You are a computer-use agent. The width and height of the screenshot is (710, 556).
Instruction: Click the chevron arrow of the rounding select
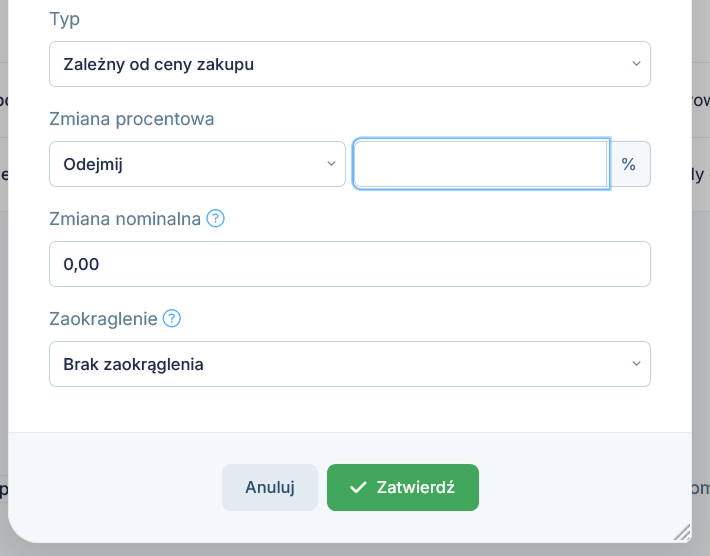point(636,364)
